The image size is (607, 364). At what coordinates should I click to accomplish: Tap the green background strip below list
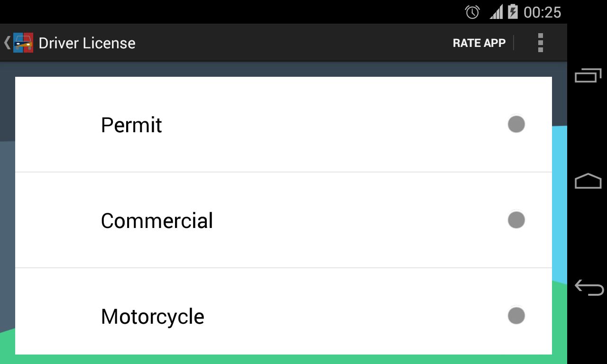[x=285, y=359]
